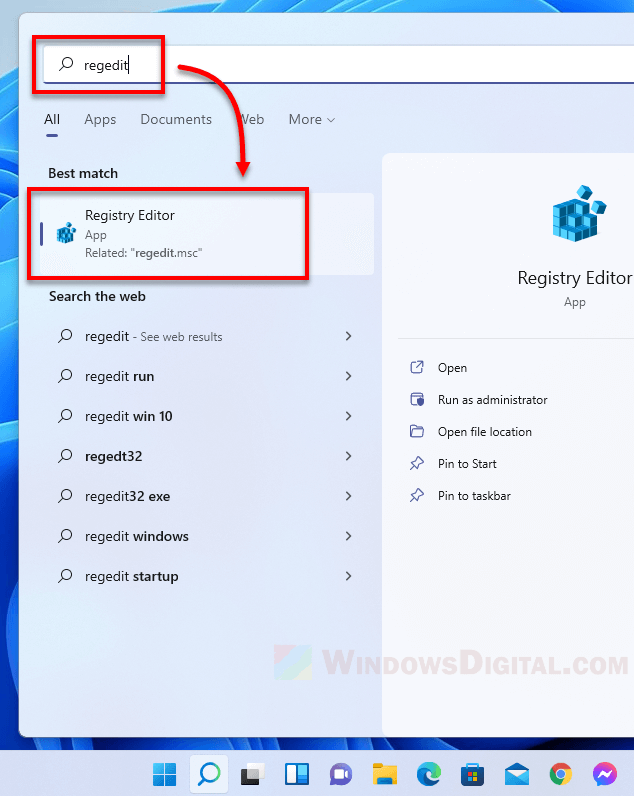This screenshot has height=796, width=634.
Task: Click the pin icon beside Pin to Start
Action: 417,463
